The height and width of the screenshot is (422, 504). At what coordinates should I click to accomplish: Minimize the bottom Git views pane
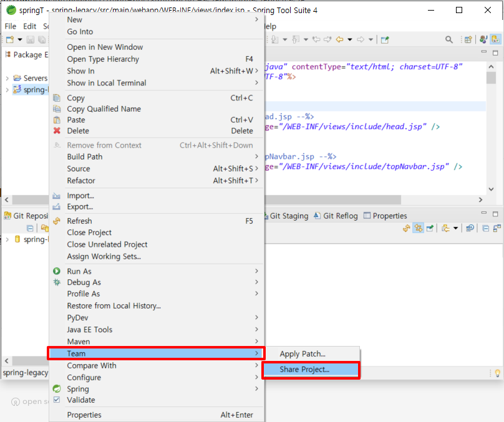pos(484,213)
